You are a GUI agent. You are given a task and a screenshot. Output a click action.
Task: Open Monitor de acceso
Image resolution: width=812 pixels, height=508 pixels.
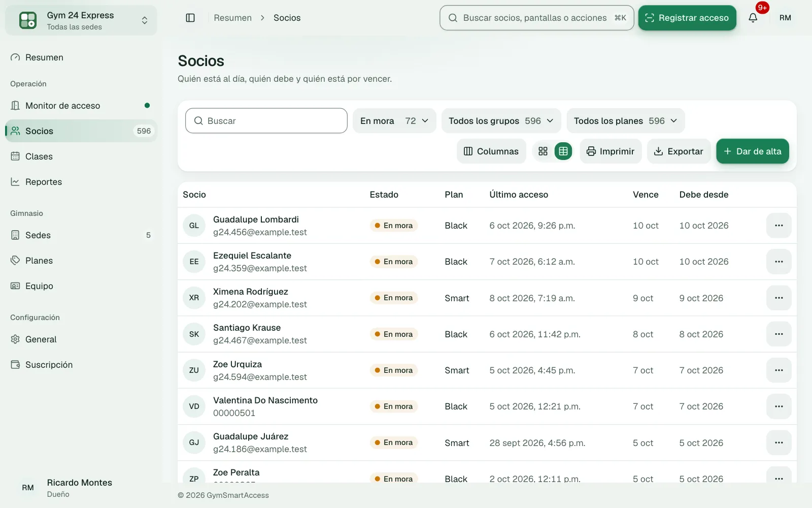point(81,106)
